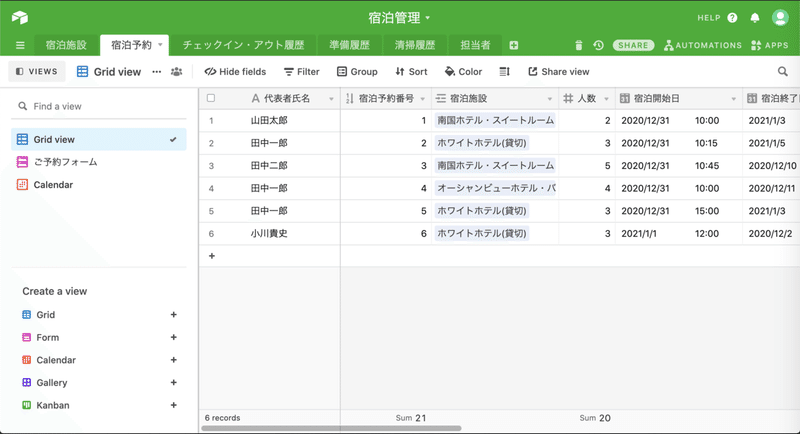Open Apps panel
The width and height of the screenshot is (800, 434).
770,45
